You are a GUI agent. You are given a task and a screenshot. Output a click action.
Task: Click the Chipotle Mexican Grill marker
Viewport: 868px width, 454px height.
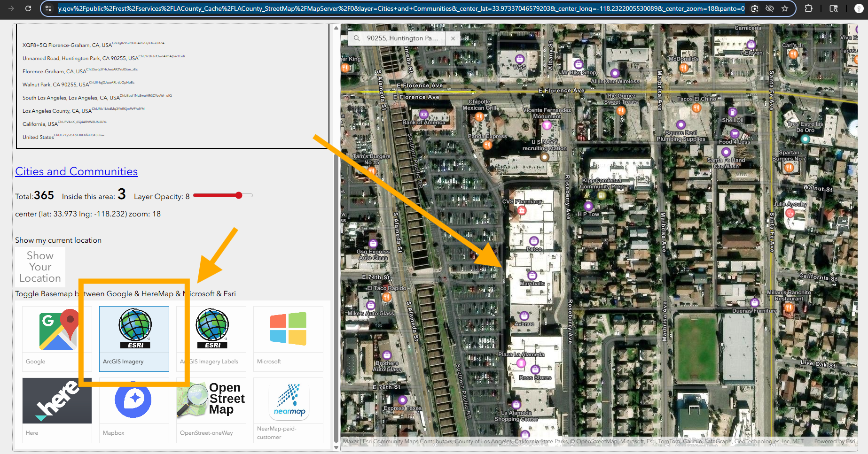479,116
